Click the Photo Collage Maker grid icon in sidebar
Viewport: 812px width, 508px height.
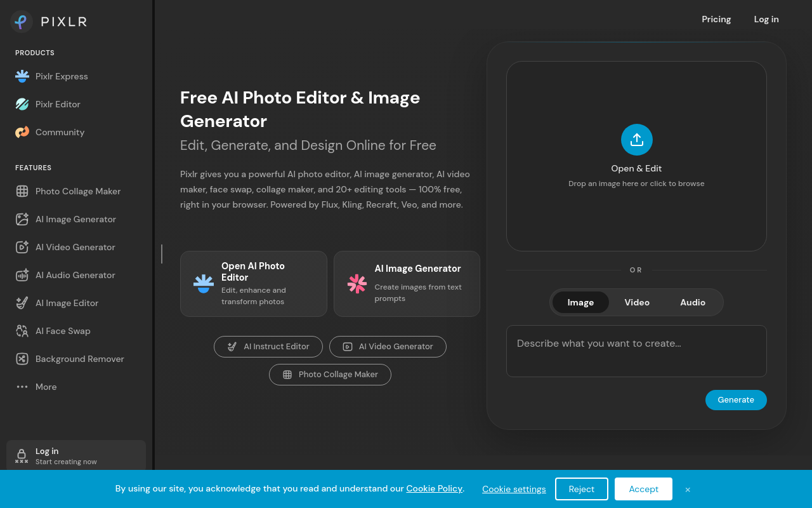[x=22, y=191]
